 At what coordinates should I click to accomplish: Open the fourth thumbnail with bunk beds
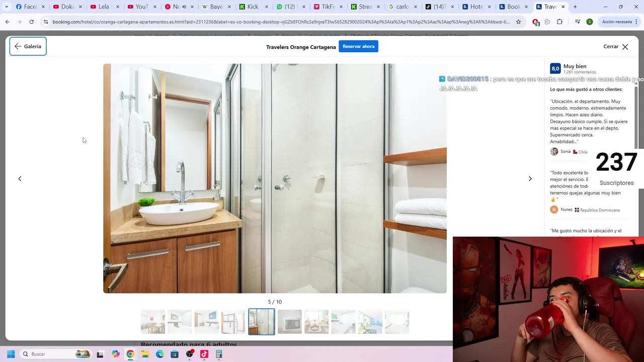tap(233, 322)
